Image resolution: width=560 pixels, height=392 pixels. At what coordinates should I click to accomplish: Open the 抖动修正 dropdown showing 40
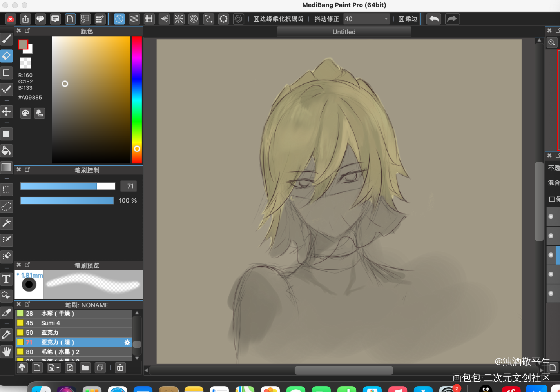point(367,19)
